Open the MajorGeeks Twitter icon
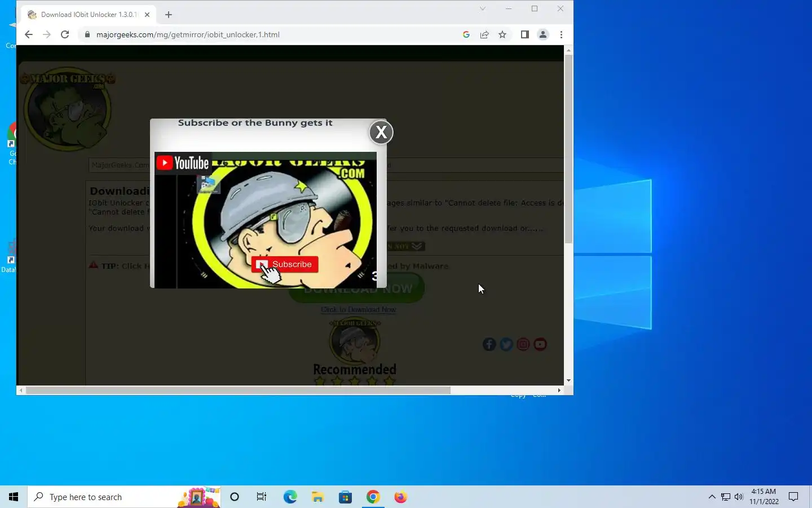Image resolution: width=812 pixels, height=508 pixels. pyautogui.click(x=506, y=344)
